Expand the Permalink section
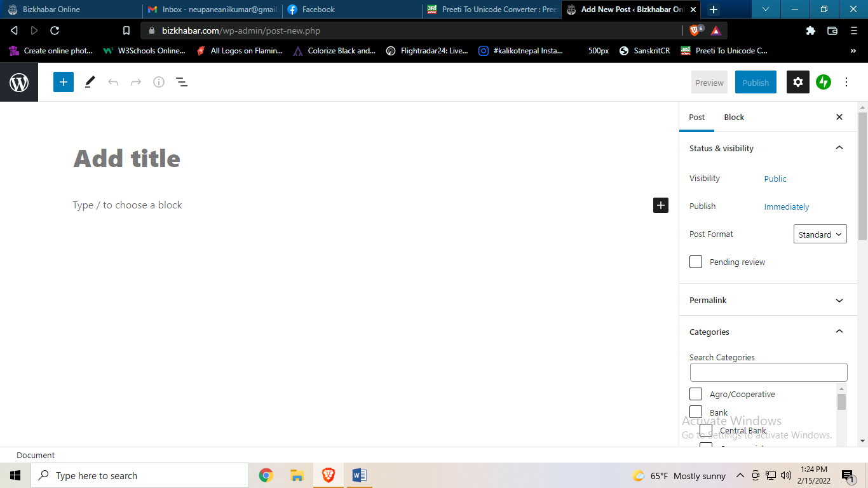The image size is (868, 488). tap(768, 300)
